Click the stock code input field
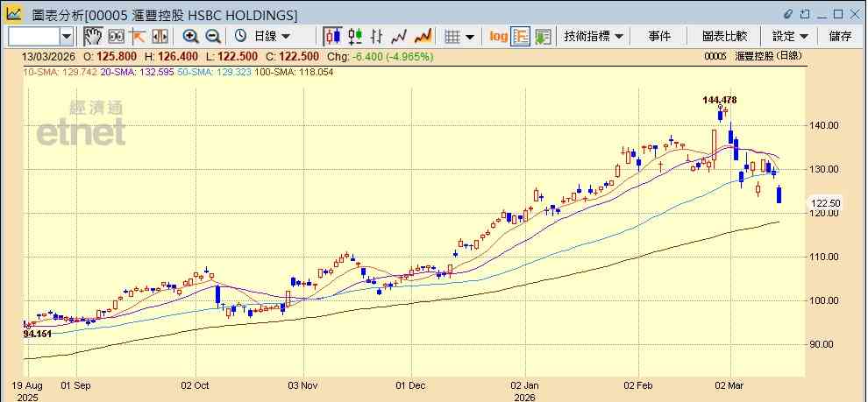 (x=33, y=37)
